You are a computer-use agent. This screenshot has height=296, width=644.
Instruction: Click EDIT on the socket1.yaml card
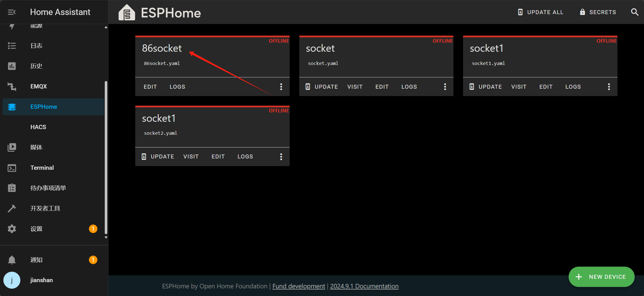point(546,87)
